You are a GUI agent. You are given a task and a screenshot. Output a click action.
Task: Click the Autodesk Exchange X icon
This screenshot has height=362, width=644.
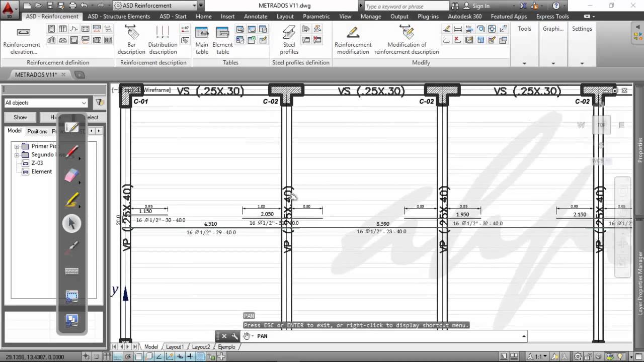[x=523, y=6]
